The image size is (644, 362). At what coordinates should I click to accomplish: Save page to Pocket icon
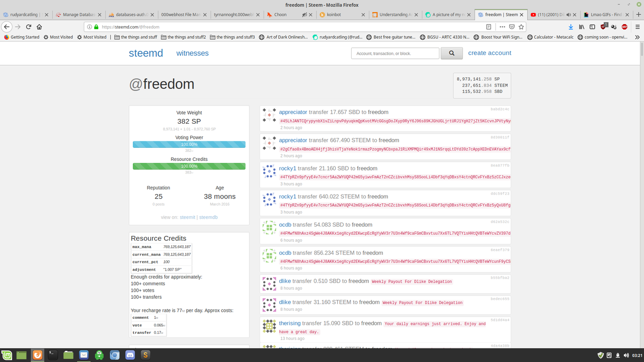(x=512, y=27)
